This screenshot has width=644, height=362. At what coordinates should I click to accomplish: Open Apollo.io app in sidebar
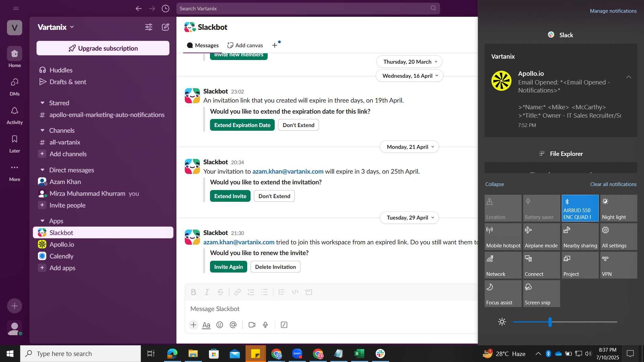103,244
